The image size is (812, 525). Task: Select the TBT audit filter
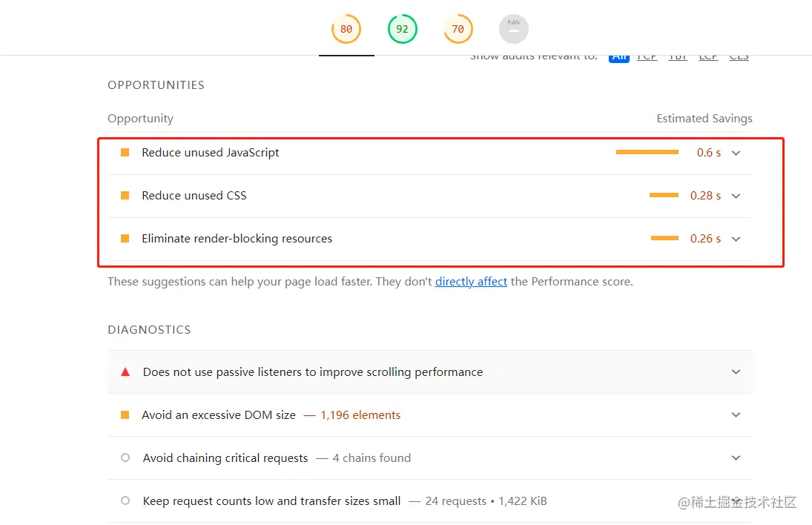(x=678, y=56)
